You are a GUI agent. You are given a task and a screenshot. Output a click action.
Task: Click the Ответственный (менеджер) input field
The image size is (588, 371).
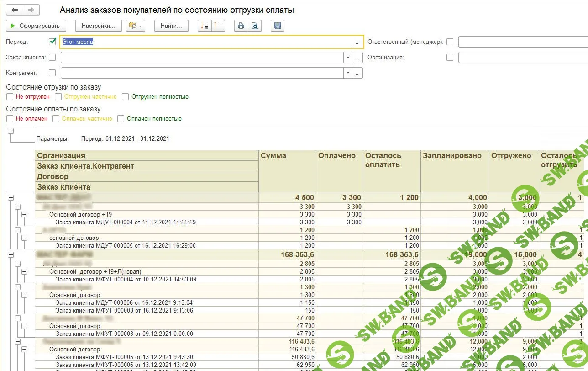pos(523,42)
